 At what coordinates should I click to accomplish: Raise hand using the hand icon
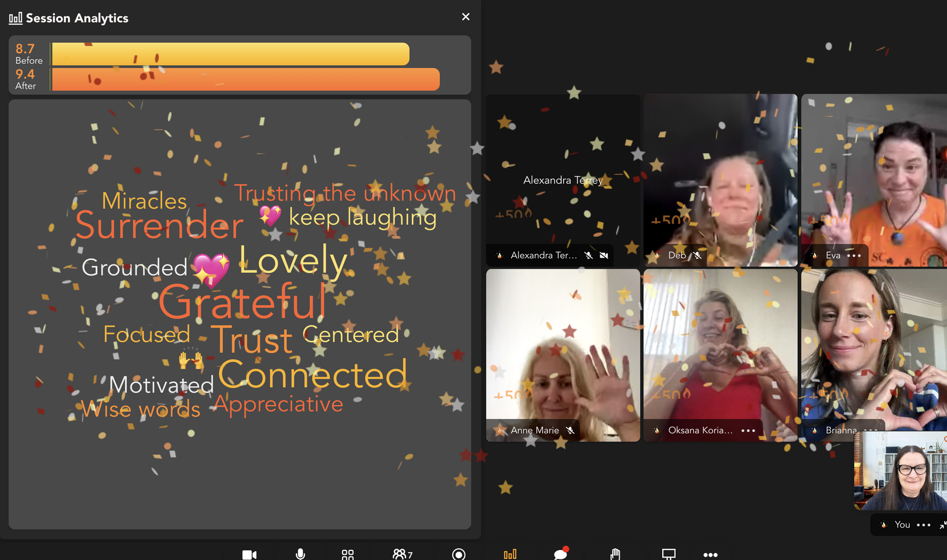click(x=615, y=554)
